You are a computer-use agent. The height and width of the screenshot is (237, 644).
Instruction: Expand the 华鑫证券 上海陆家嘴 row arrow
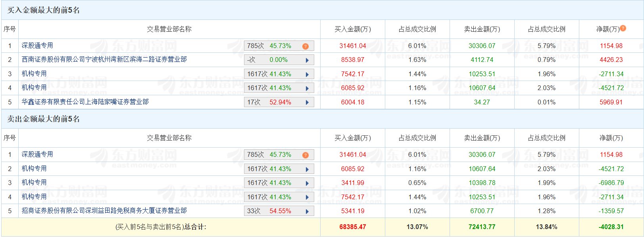tap(307, 102)
